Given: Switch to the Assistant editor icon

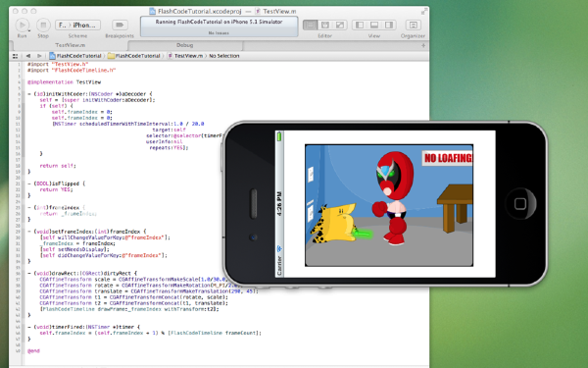Looking at the screenshot, I should coord(325,25).
